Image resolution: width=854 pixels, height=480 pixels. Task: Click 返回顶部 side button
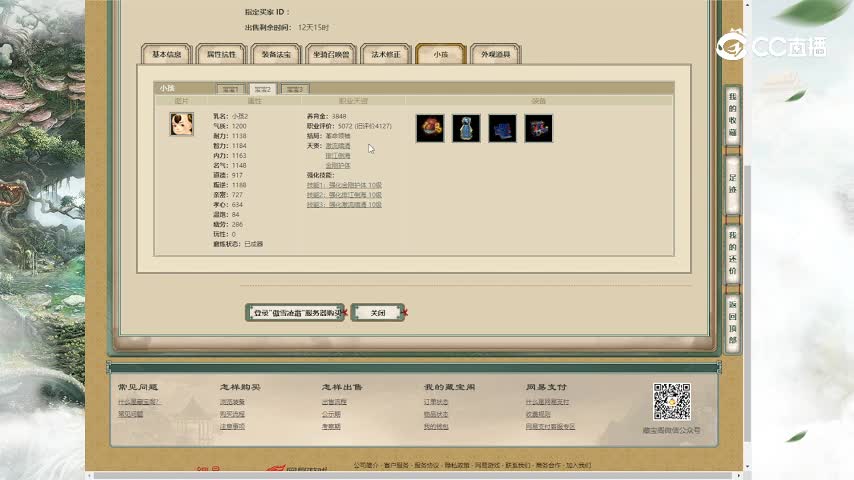pos(732,322)
